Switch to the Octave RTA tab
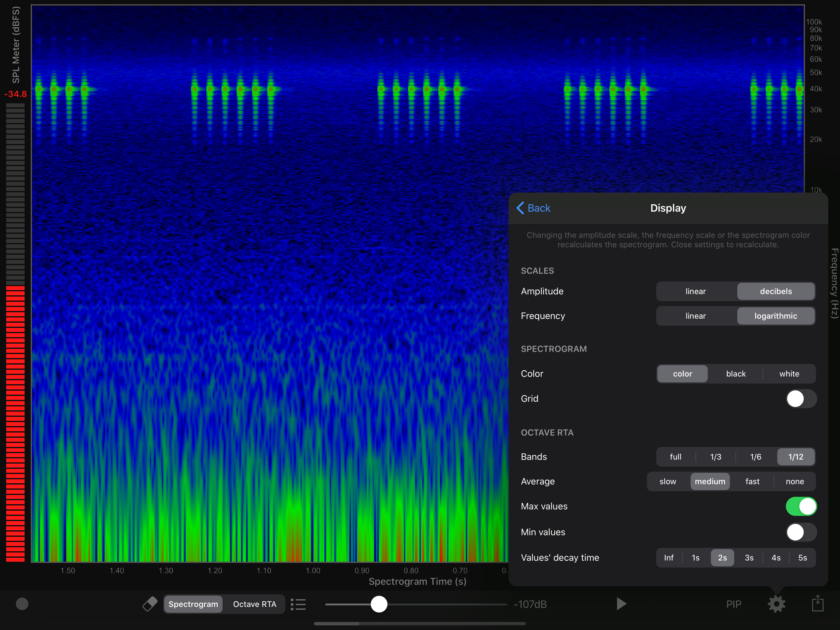Image resolution: width=840 pixels, height=630 pixels. pyautogui.click(x=255, y=604)
